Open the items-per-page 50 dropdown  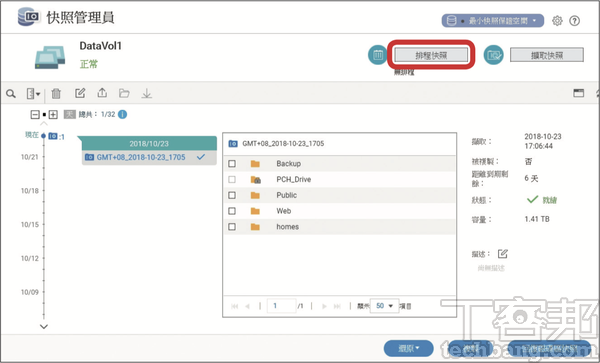[x=385, y=306]
